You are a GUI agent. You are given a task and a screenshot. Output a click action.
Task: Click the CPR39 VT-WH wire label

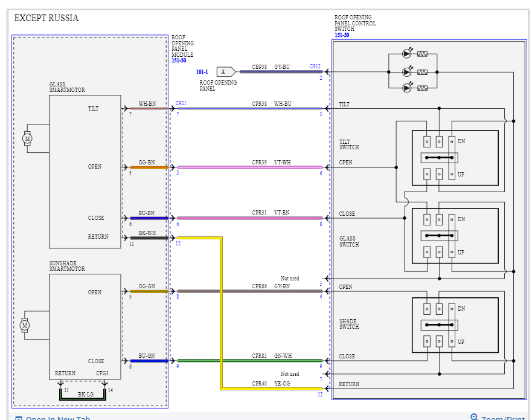tap(271, 163)
